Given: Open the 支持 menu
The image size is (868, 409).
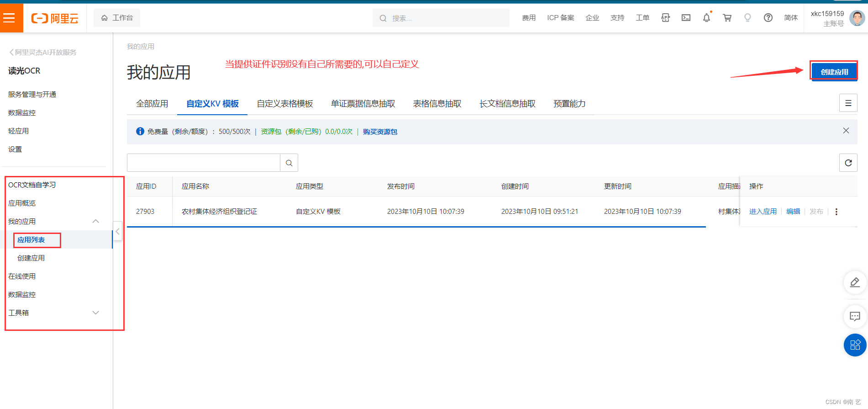Looking at the screenshot, I should pyautogui.click(x=617, y=18).
